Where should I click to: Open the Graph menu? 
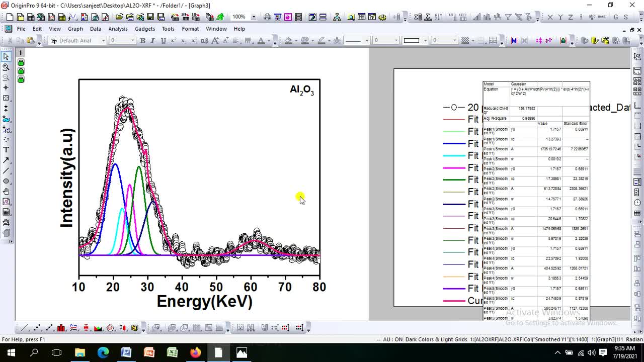tap(75, 29)
